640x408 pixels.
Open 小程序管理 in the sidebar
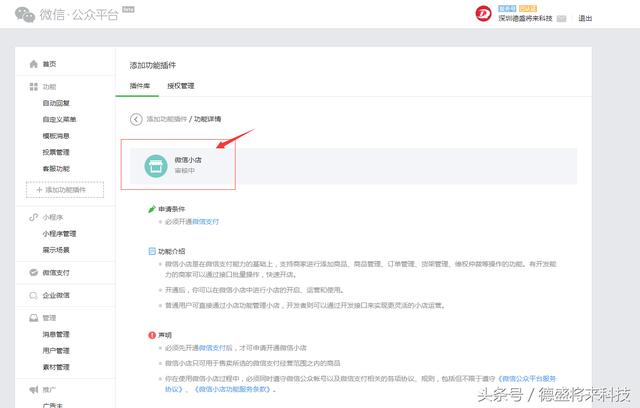point(58,233)
